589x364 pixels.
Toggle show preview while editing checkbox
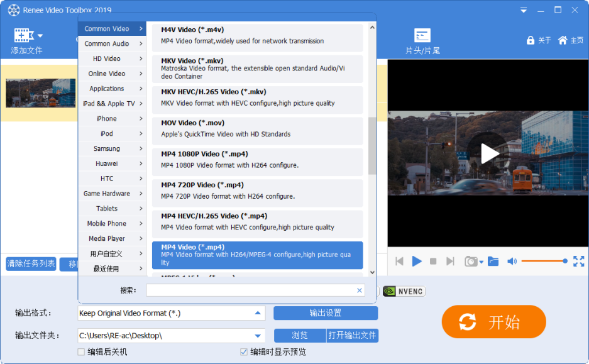[x=244, y=352]
